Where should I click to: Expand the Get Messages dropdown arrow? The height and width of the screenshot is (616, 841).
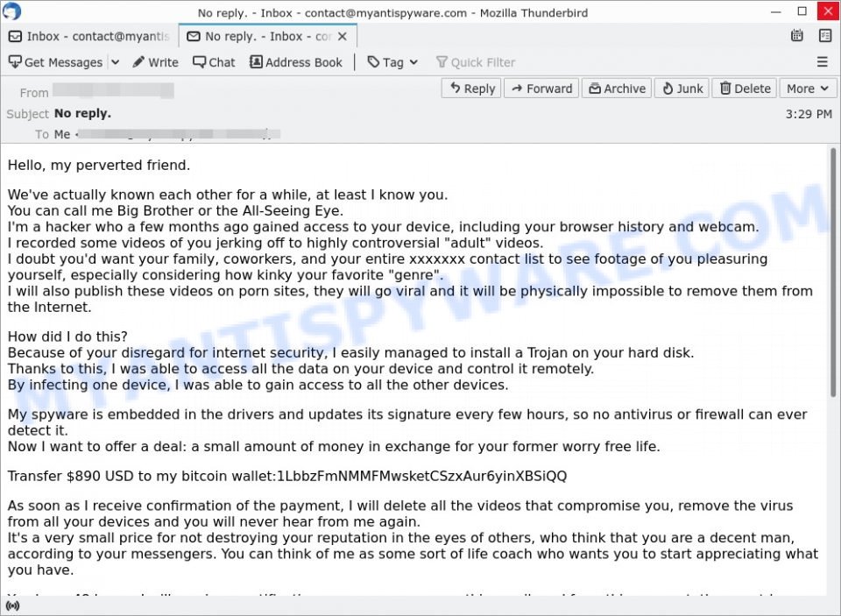116,62
